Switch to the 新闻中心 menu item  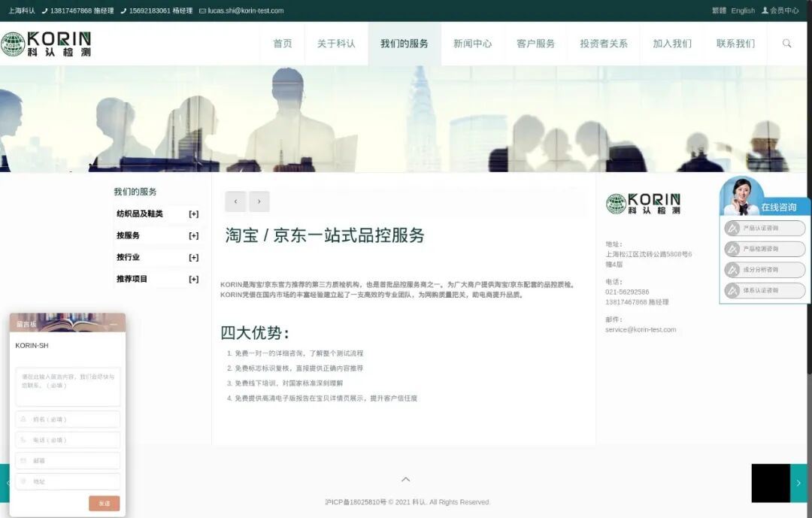pyautogui.click(x=472, y=44)
